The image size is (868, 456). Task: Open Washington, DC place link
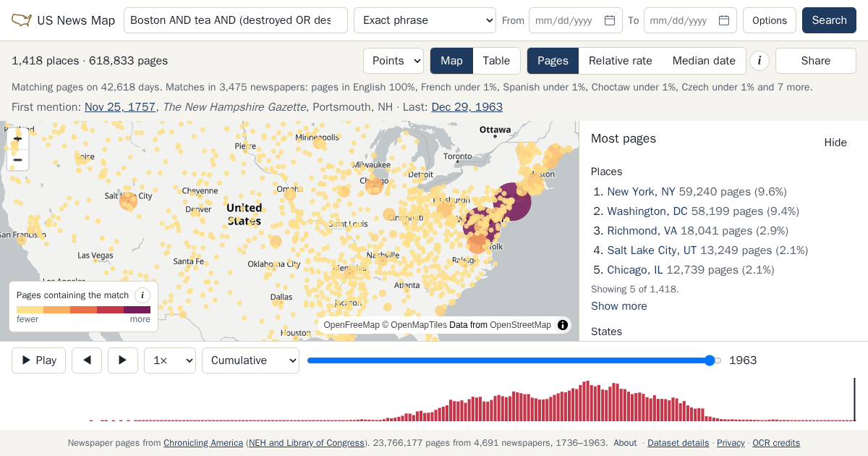tap(647, 211)
